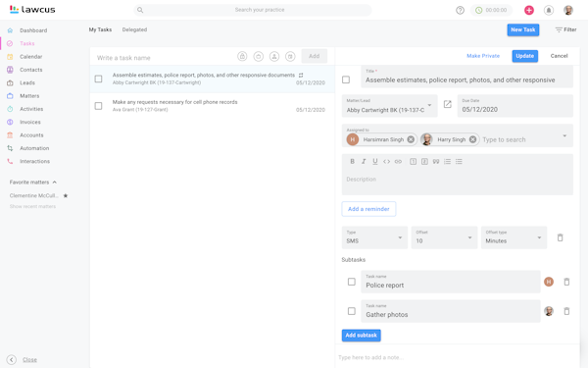Collapse the sidebar with the Close arrow

tap(12, 360)
